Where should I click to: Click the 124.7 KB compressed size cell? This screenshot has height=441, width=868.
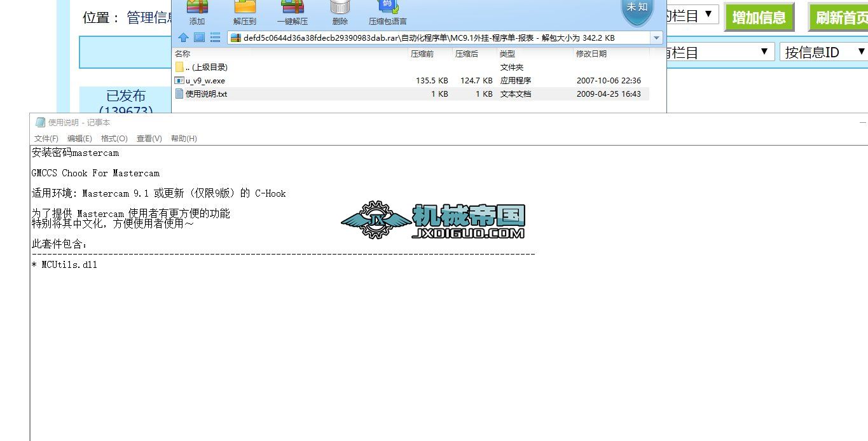(476, 81)
